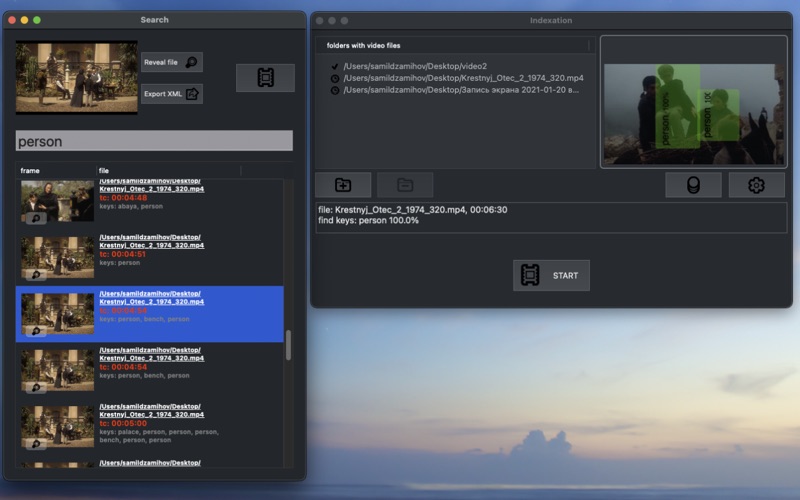Click the magnifier icon on the 00:05:00 thumbnail

[x=36, y=442]
